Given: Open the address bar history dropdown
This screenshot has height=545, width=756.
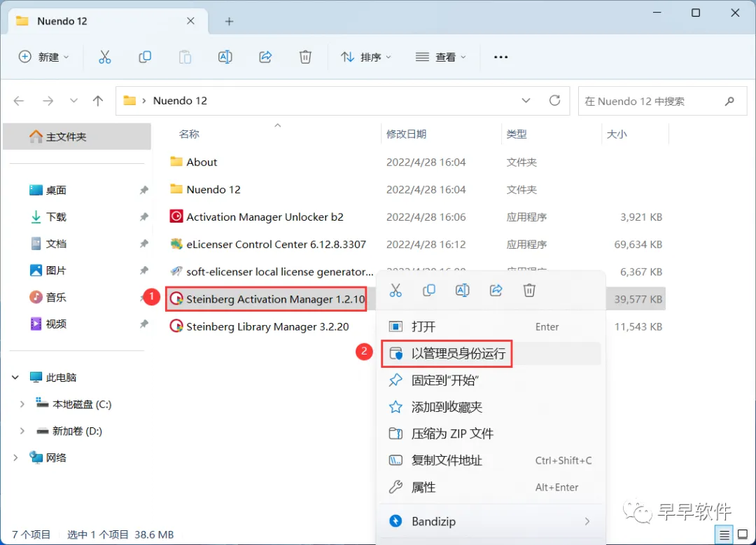Looking at the screenshot, I should 526,100.
